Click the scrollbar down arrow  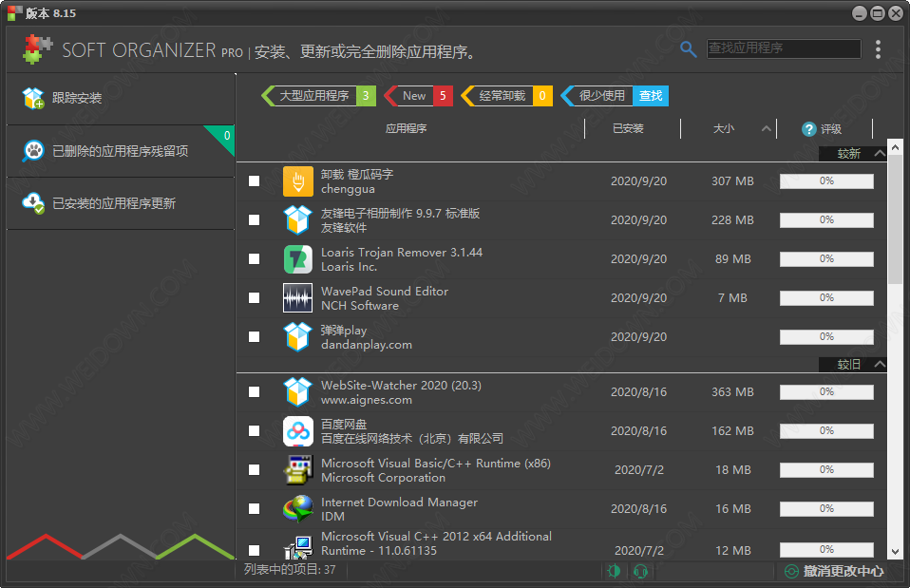pyautogui.click(x=895, y=552)
